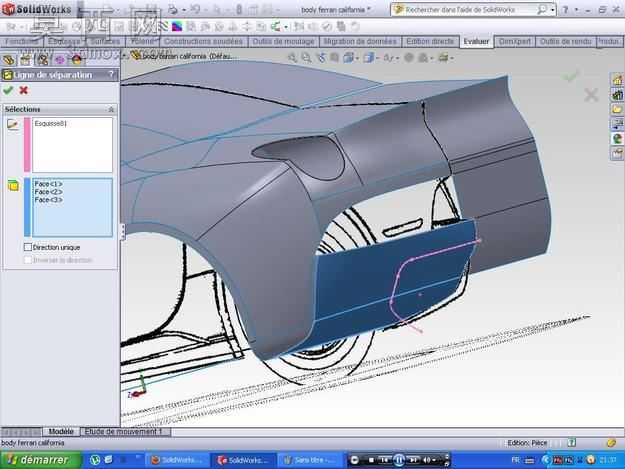Click the sketch selection icon beside Esquisse81
625x469 pixels.
(13, 125)
